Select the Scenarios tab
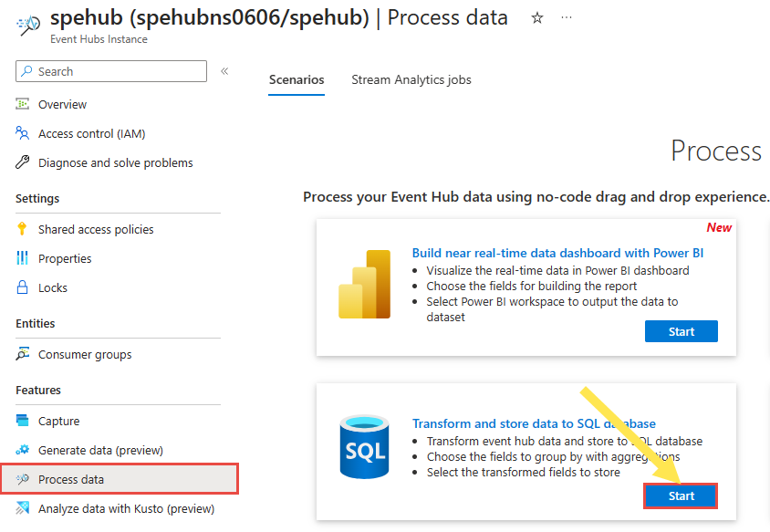 pyautogui.click(x=297, y=79)
